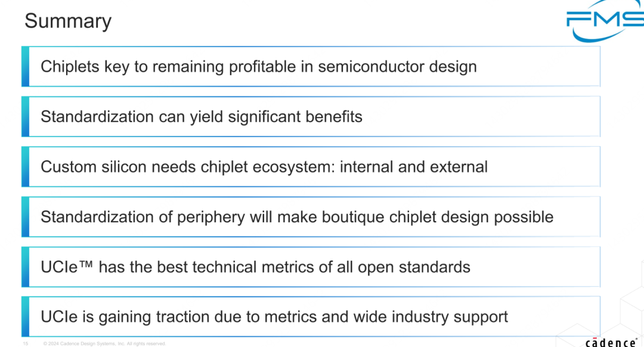Viewport: 644px width, 347px height.
Task: Click the 'Chiplets key to remaining profitable' box
Action: point(311,67)
